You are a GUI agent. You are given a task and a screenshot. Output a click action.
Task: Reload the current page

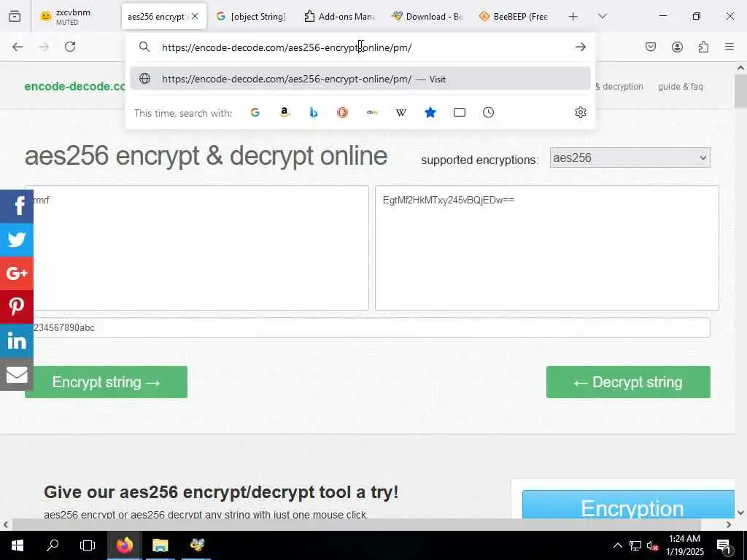coord(70,47)
